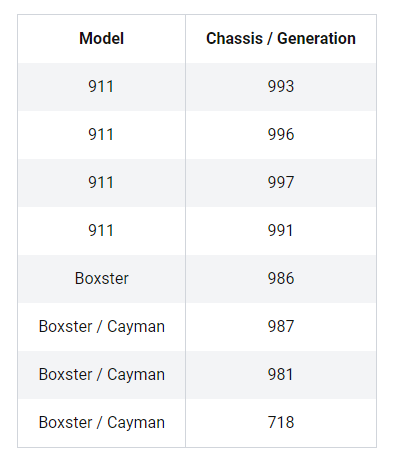This screenshot has width=398, height=466.
Task: Click the 911 cell beside 997
Action: pyautogui.click(x=102, y=183)
